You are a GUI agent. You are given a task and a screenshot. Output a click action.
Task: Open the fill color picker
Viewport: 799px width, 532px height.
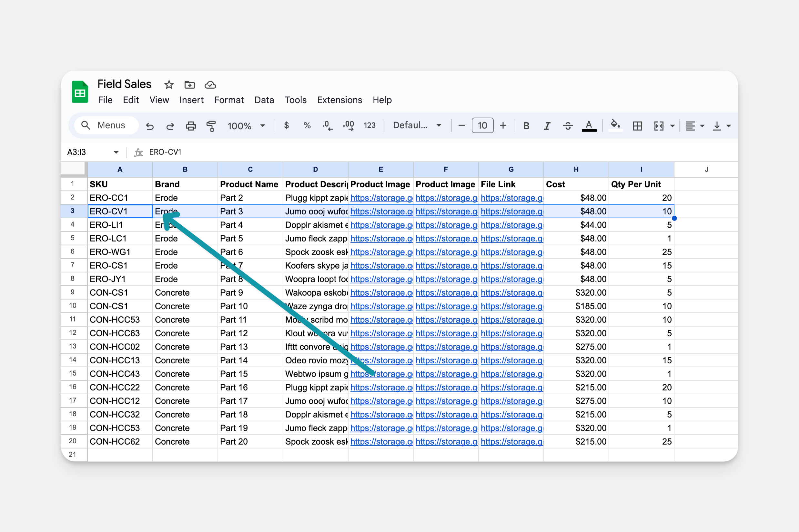615,125
